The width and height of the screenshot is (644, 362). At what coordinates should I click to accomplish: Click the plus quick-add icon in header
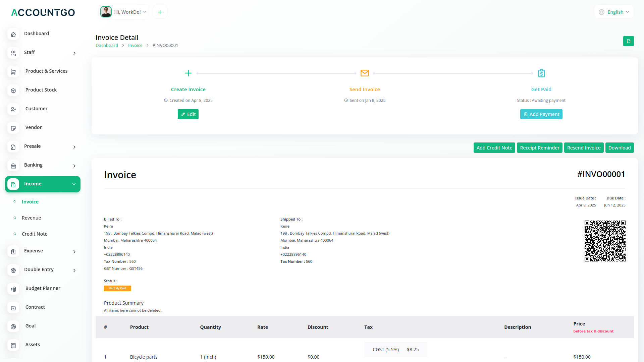(160, 12)
